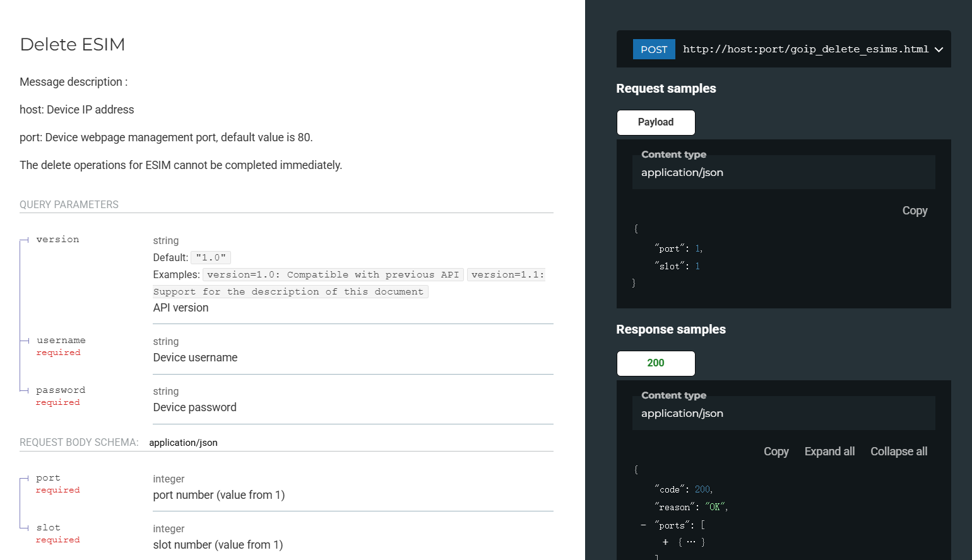972x560 pixels.
Task: Click the username parameter name
Action: [61, 341]
